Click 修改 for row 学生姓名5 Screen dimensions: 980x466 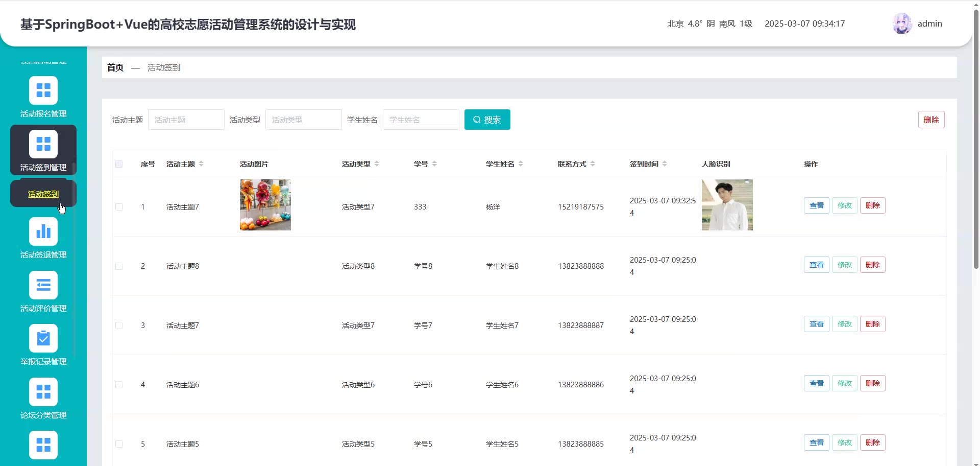click(x=844, y=442)
